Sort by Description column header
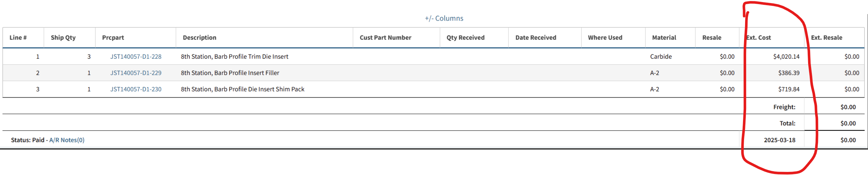 click(200, 38)
